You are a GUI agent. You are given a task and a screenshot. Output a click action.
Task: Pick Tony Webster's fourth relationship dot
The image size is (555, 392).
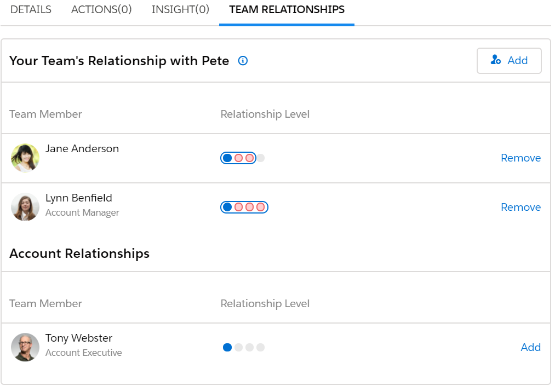tap(260, 348)
